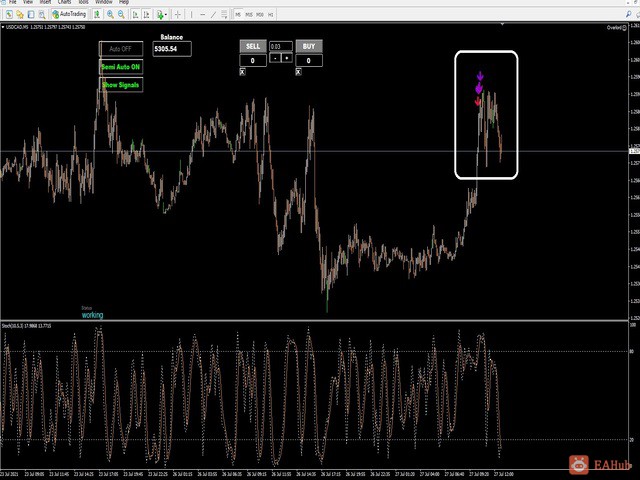Click the Stoch indicator label
640x480 pixels.
point(27,326)
